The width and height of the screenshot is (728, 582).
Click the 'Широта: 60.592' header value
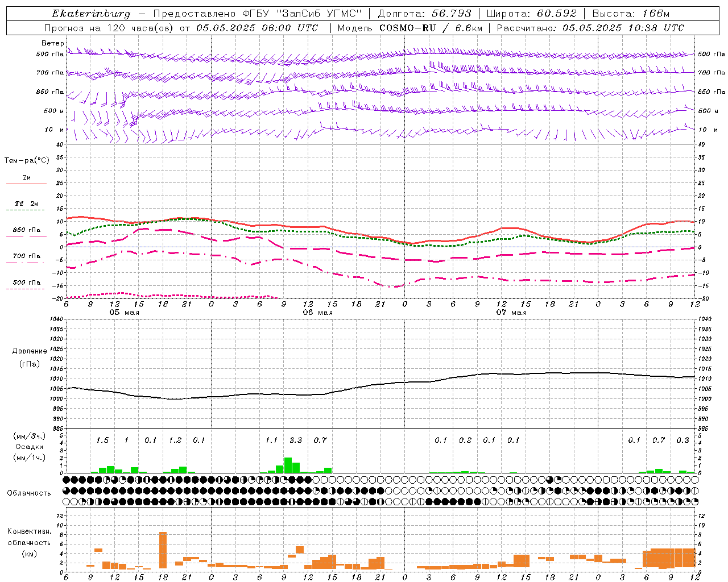tap(531, 14)
